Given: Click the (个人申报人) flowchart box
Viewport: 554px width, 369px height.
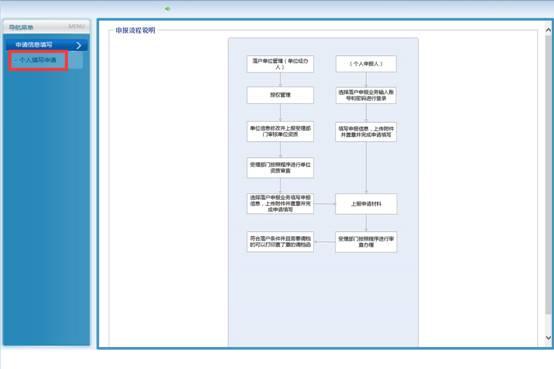Looking at the screenshot, I should click(x=366, y=64).
